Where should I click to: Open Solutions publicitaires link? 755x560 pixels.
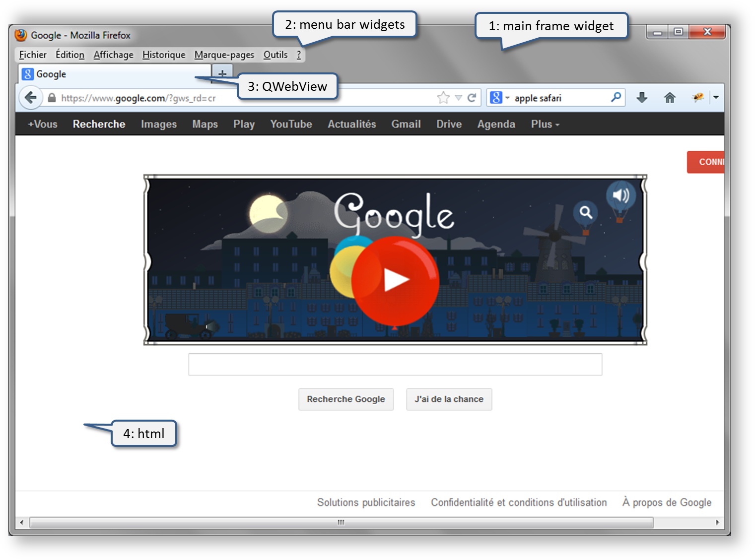point(366,502)
